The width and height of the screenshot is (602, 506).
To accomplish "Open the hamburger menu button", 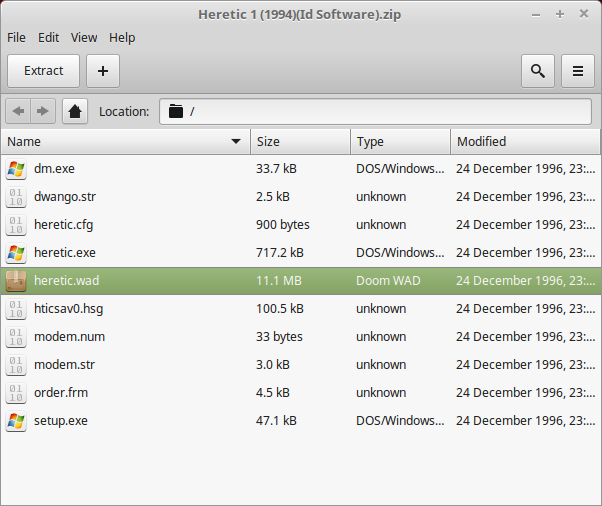I will click(x=578, y=71).
